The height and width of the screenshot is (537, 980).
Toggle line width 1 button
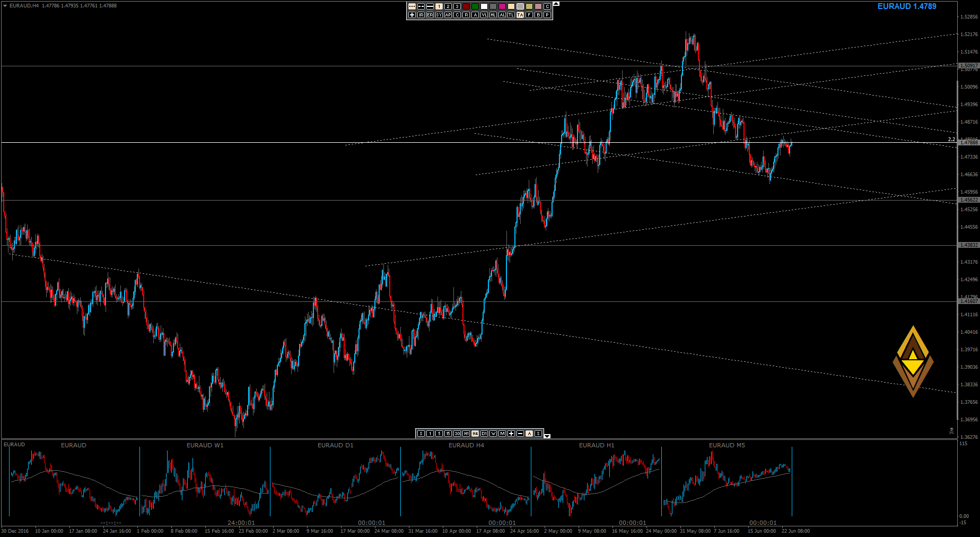(439, 6)
